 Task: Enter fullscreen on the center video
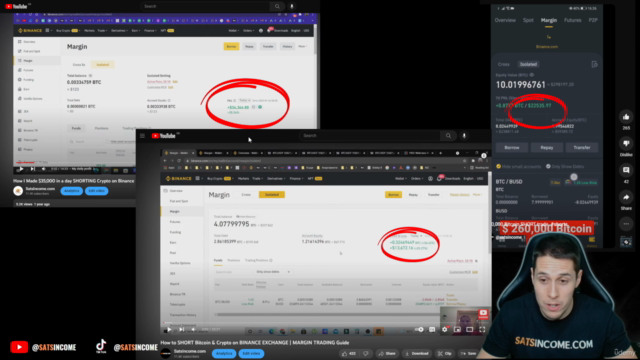[x=482, y=330]
